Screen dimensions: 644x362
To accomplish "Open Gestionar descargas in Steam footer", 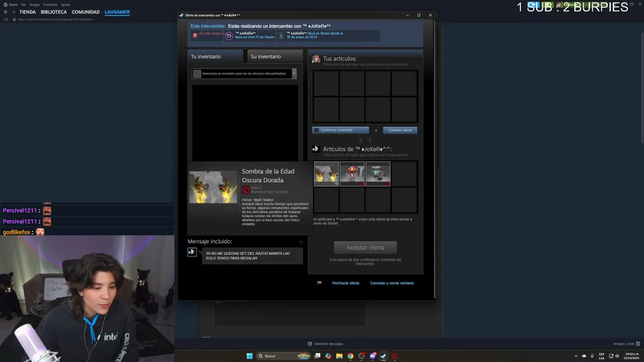I will coord(326,344).
